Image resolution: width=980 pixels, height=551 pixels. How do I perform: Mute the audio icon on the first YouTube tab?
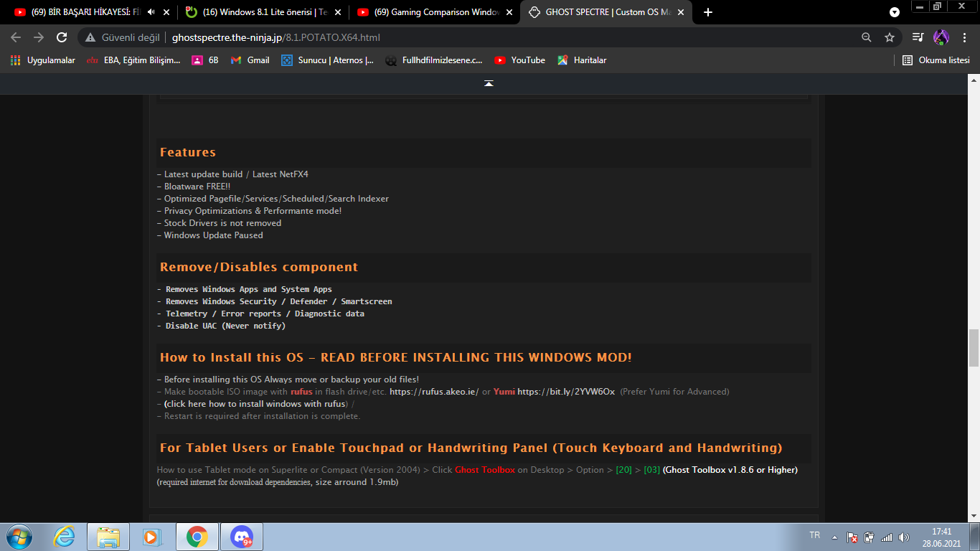pyautogui.click(x=151, y=12)
